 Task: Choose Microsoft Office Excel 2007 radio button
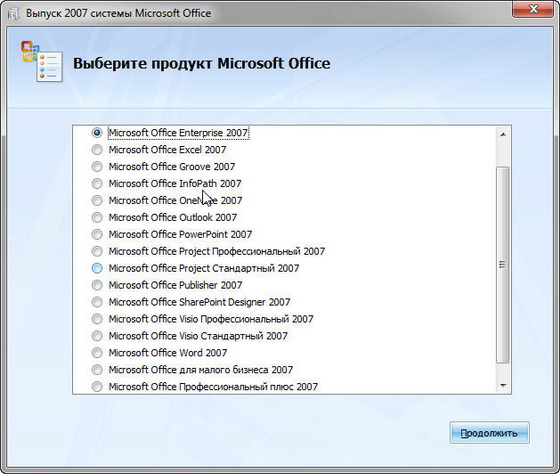click(97, 150)
